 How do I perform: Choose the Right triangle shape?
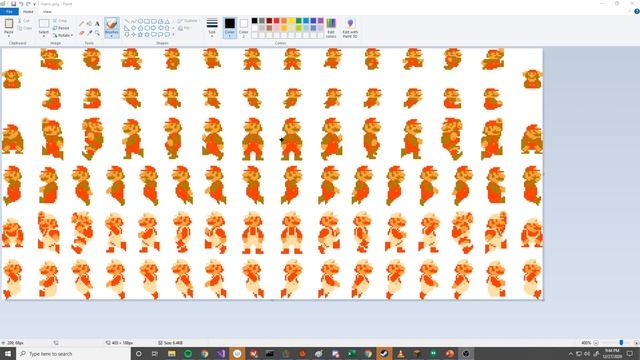click(127, 28)
